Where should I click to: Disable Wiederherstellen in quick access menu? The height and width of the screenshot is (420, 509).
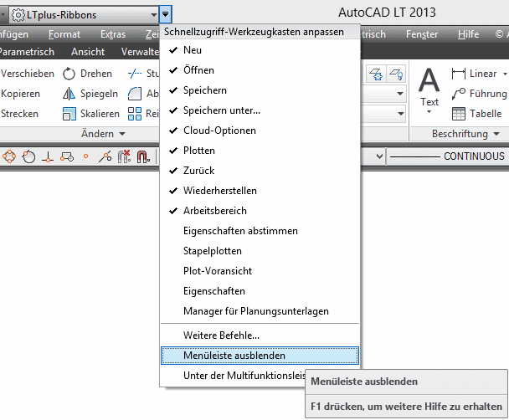coord(220,191)
